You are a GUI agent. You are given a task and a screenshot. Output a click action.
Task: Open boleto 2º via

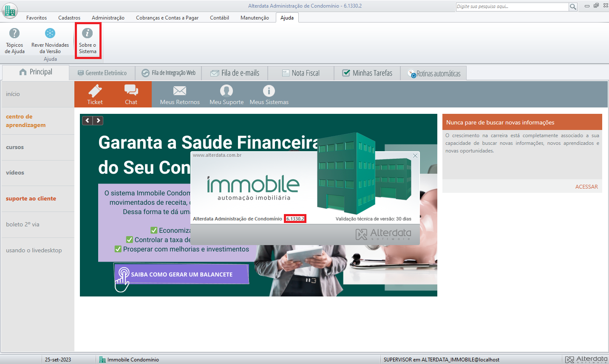click(x=37, y=225)
